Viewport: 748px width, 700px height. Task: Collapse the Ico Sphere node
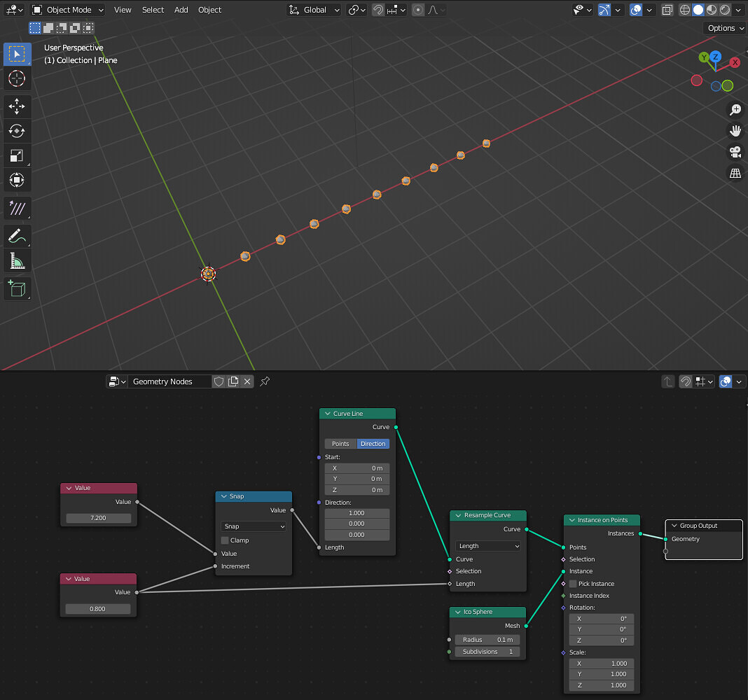(x=458, y=612)
